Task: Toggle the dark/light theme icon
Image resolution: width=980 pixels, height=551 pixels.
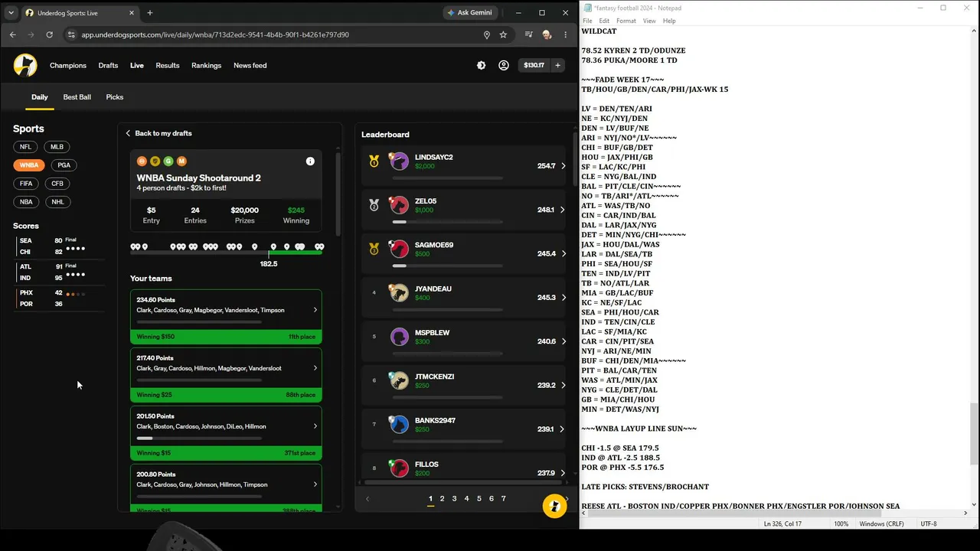Action: [x=481, y=66]
